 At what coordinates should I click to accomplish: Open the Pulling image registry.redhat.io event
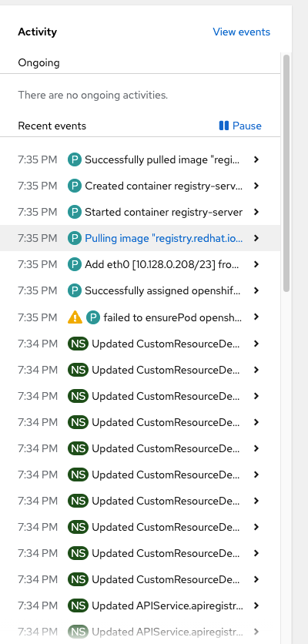click(x=164, y=238)
